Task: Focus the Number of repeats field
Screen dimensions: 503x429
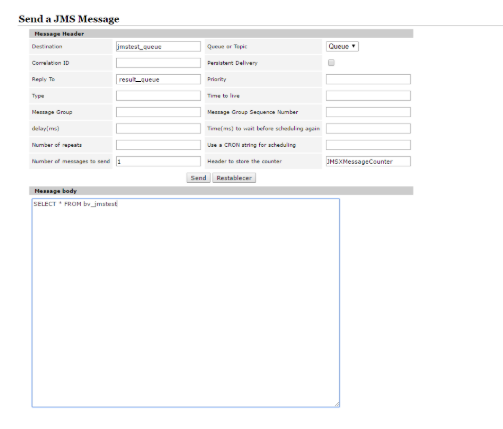Action: coord(158,145)
